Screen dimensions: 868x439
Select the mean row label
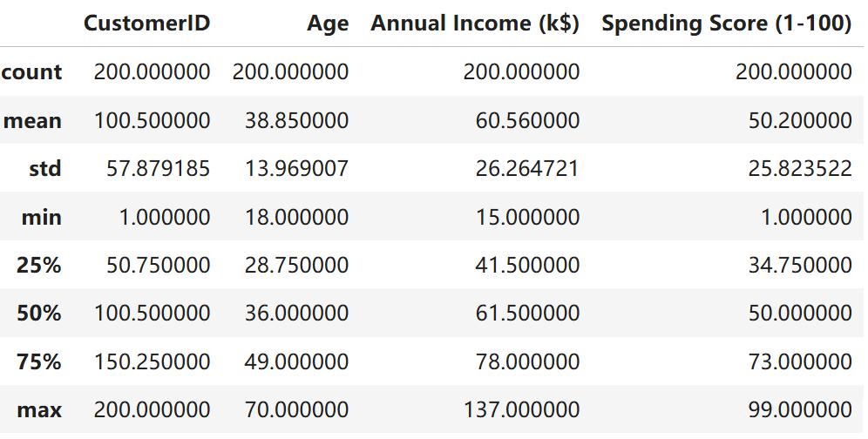[x=32, y=121]
